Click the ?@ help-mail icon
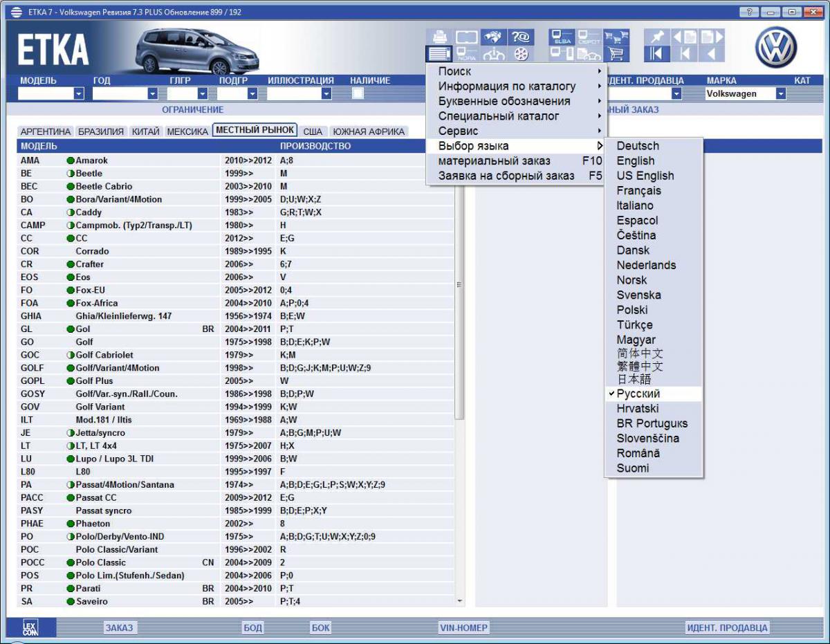This screenshot has width=830, height=644. [x=520, y=37]
